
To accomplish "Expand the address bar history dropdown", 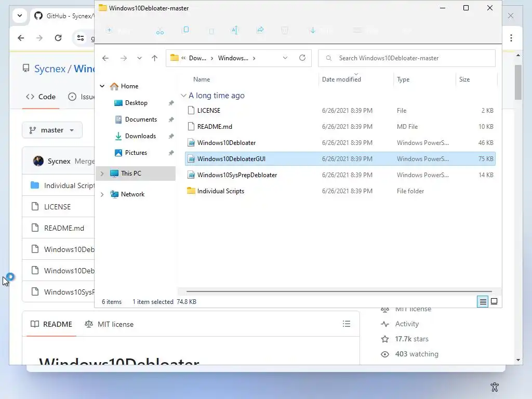I will click(x=285, y=58).
